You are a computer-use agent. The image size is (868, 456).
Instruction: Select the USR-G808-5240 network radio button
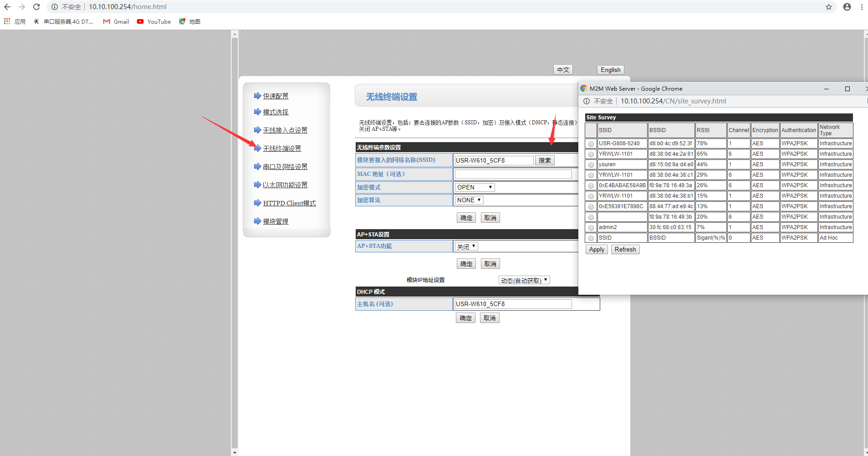591,144
